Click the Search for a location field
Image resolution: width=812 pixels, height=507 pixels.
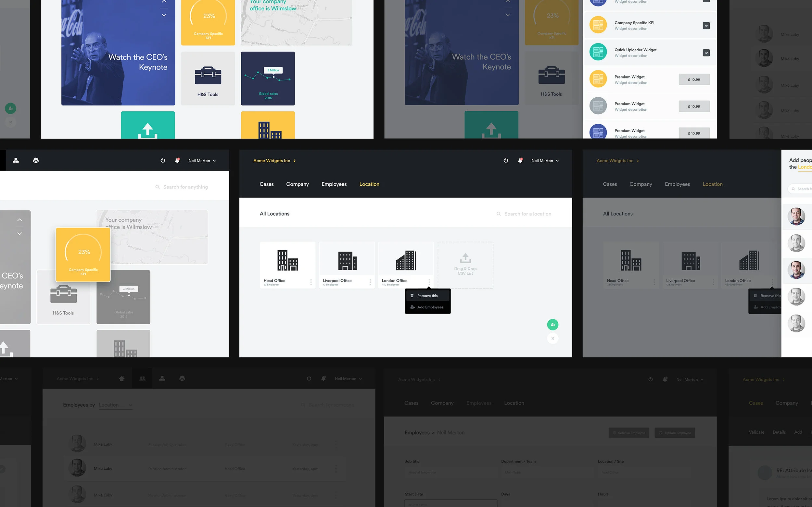(527, 214)
